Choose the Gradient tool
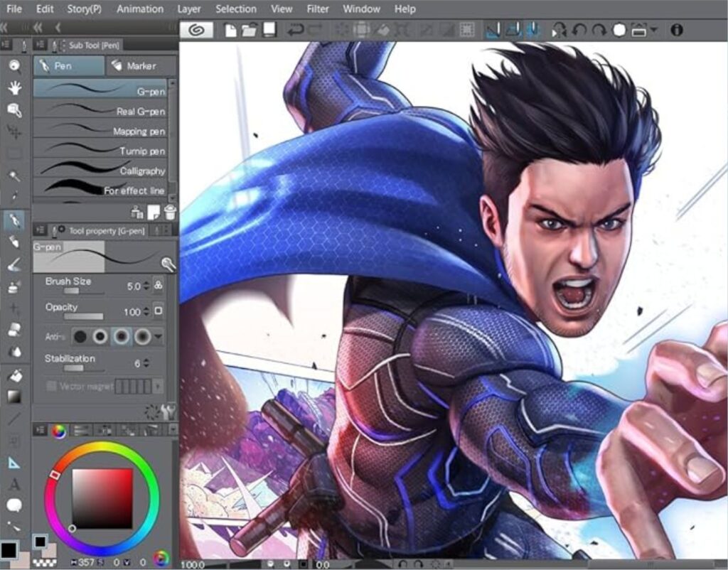The height and width of the screenshot is (570, 728). point(14,397)
